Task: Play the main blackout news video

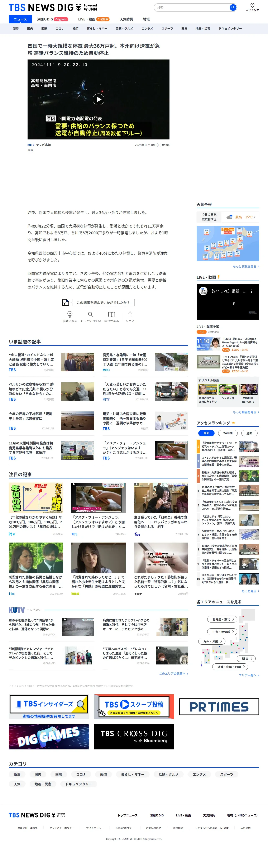Action: (99, 99)
